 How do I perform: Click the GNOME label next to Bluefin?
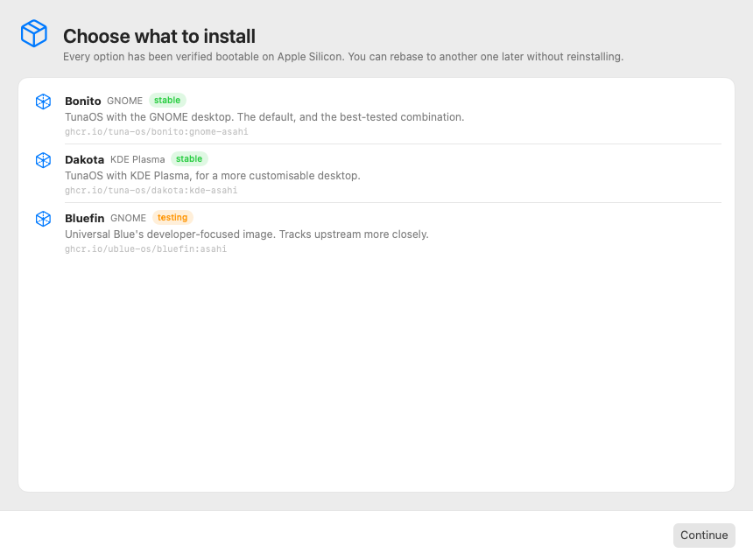128,218
